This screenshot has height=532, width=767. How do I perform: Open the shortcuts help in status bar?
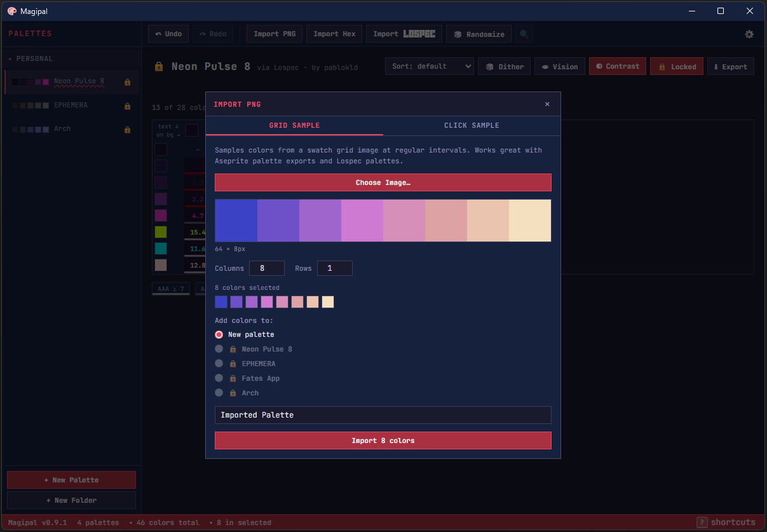point(726,522)
